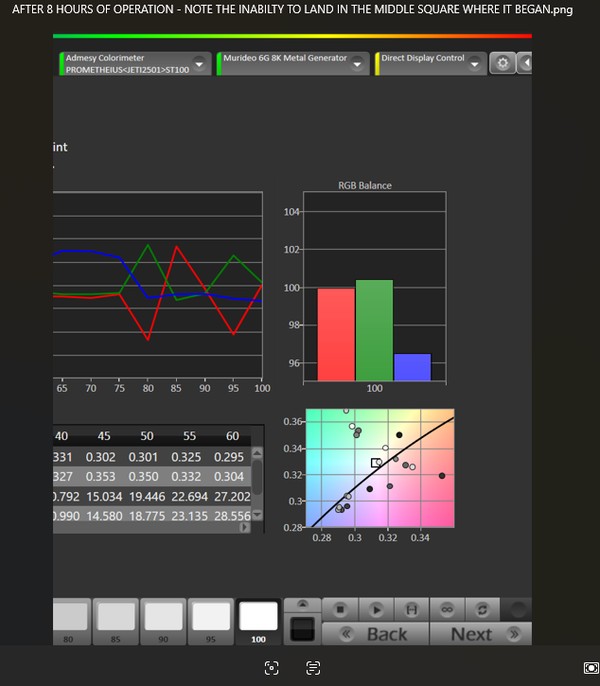The height and width of the screenshot is (686, 600).
Task: Click the data table scroll right arrow
Action: [245, 527]
